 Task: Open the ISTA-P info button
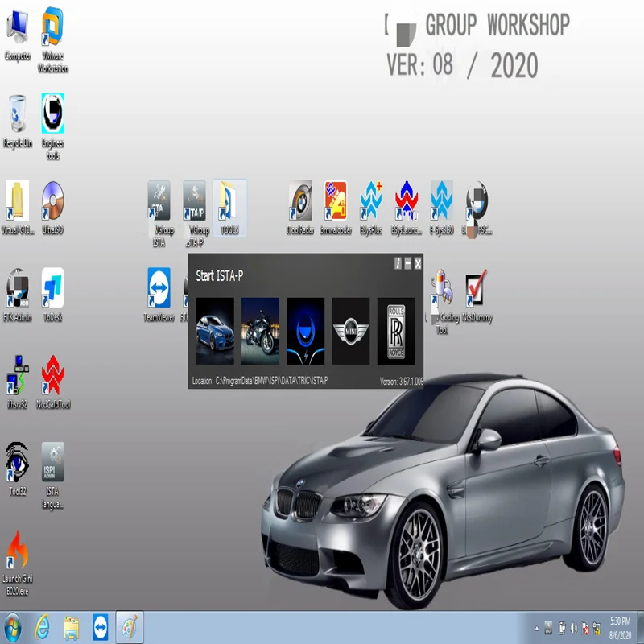point(398,263)
